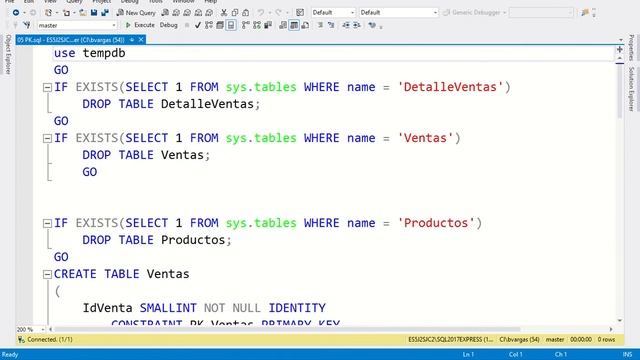Click the Open File folder icon
This screenshot has height=360, width=640.
click(83, 13)
